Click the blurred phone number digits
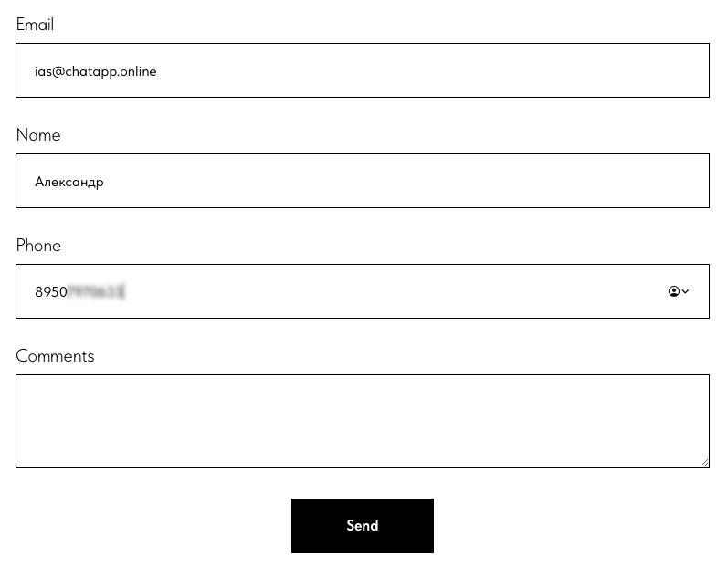 click(x=97, y=292)
